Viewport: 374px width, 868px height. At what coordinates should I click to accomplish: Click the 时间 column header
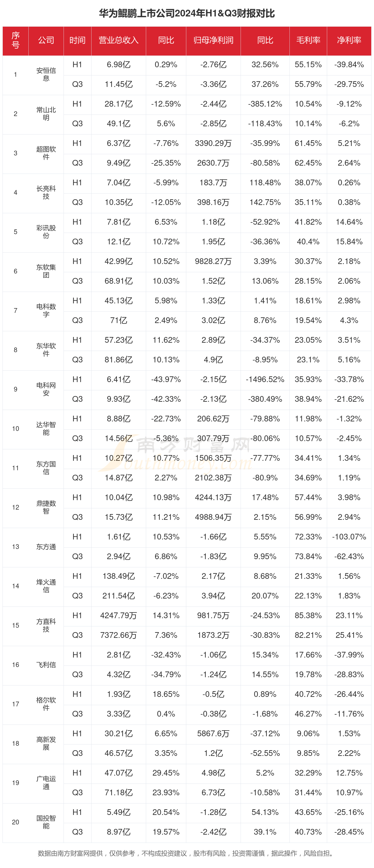(x=77, y=40)
